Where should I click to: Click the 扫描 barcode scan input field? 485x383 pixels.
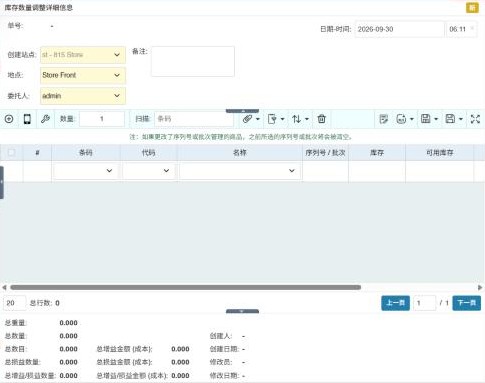[194, 119]
